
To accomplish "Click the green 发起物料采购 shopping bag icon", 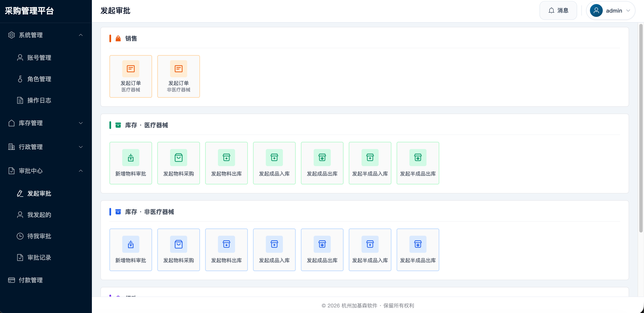I will tap(178, 158).
